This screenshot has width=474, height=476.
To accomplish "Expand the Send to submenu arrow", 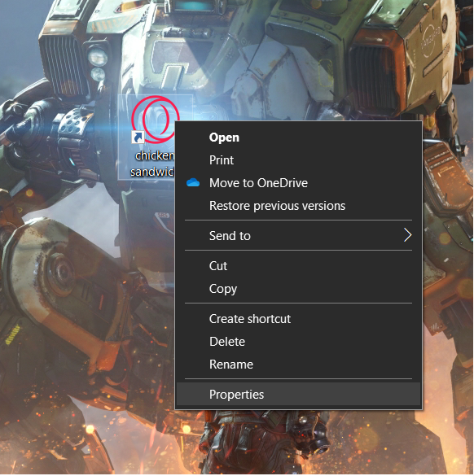I will tap(408, 235).
